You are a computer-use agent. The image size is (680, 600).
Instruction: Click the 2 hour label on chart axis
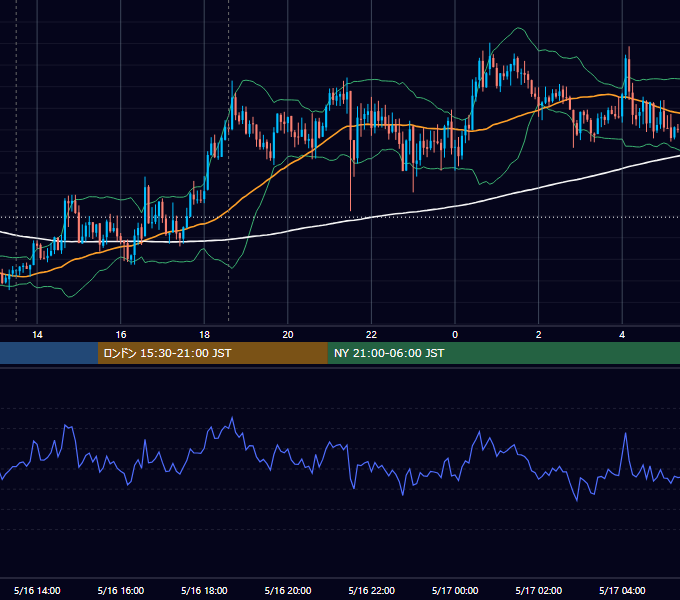coord(539,335)
